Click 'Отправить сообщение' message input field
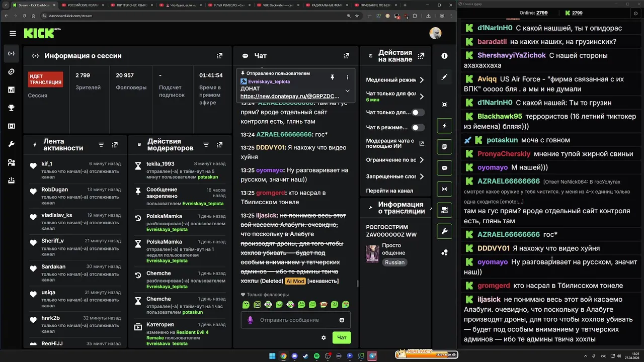This screenshot has height=362, width=644. [x=296, y=320]
